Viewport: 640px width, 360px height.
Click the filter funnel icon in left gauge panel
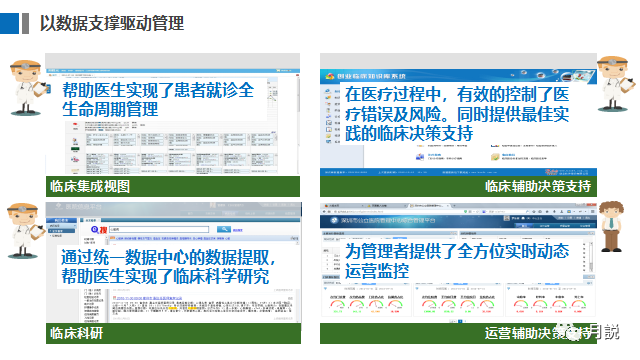click(325, 289)
